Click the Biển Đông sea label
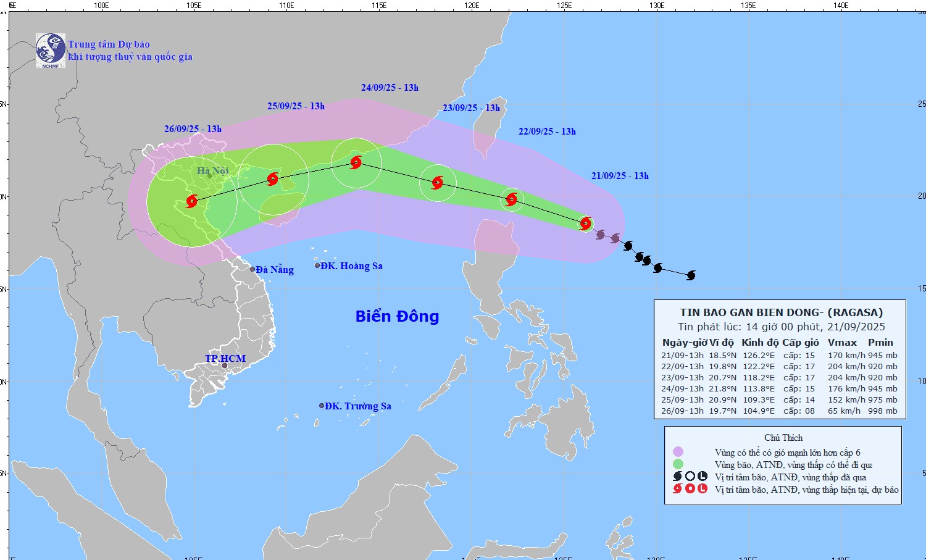 pos(397,316)
